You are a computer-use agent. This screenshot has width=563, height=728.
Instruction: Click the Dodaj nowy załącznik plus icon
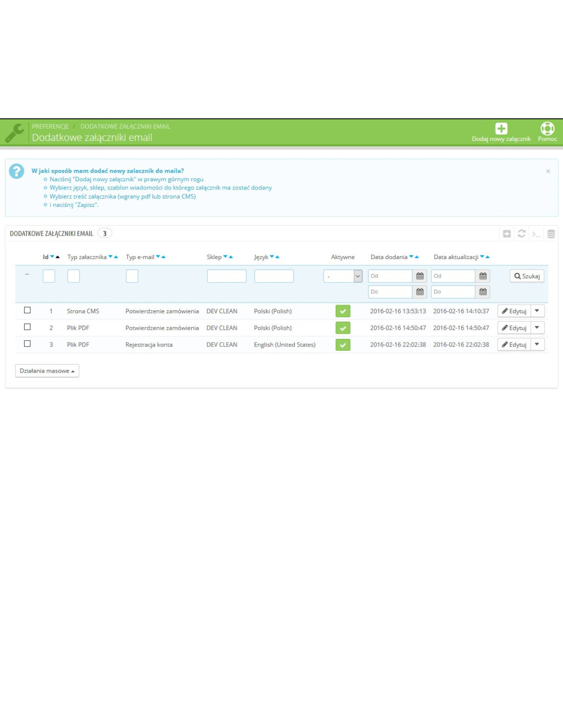pos(501,129)
